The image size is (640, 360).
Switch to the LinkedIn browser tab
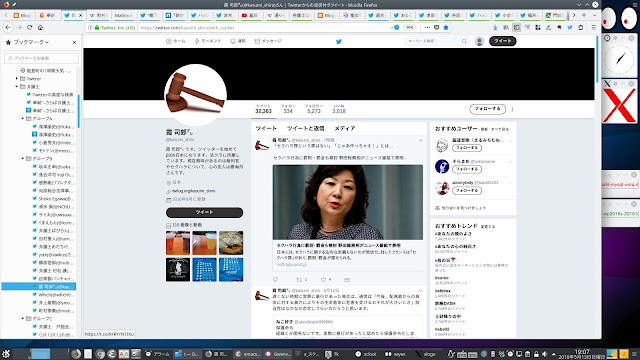[x=175, y=15]
